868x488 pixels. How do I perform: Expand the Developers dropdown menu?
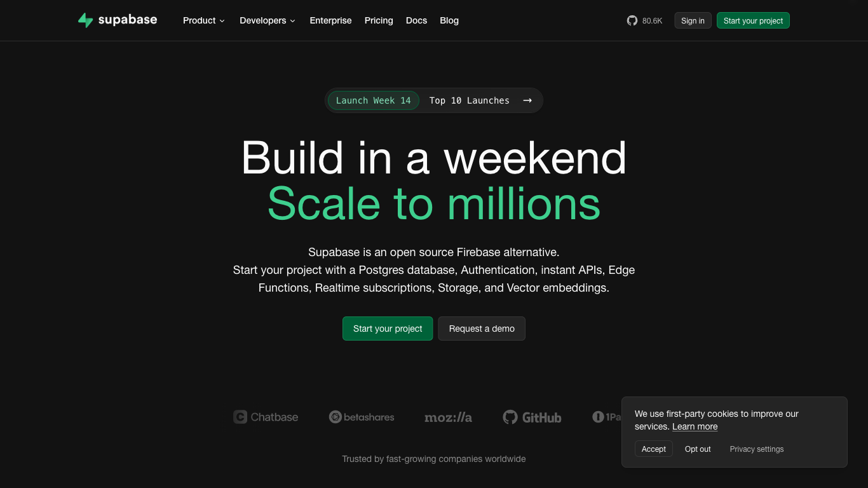click(x=267, y=20)
